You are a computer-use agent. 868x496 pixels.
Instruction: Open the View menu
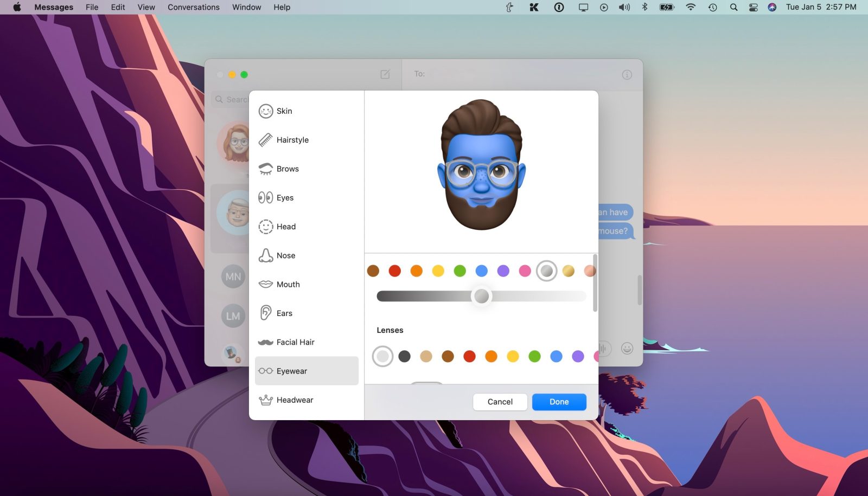coord(146,7)
